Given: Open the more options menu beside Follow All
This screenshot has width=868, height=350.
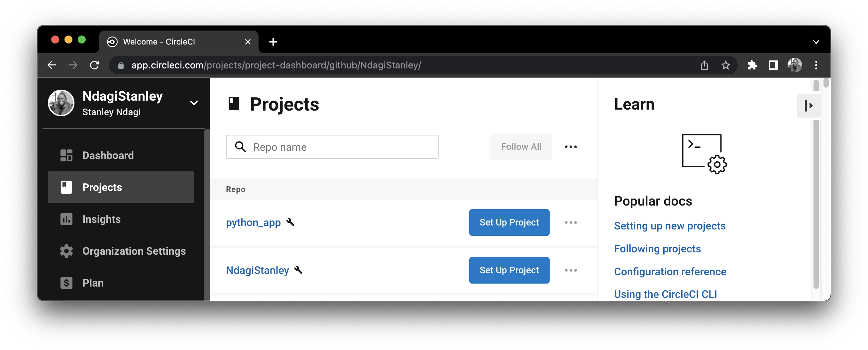Looking at the screenshot, I should (571, 147).
